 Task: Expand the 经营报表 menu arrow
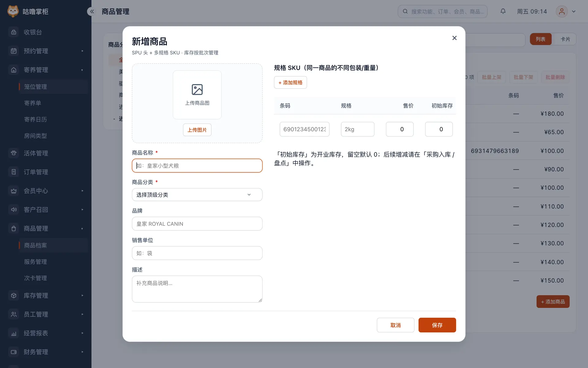click(82, 333)
